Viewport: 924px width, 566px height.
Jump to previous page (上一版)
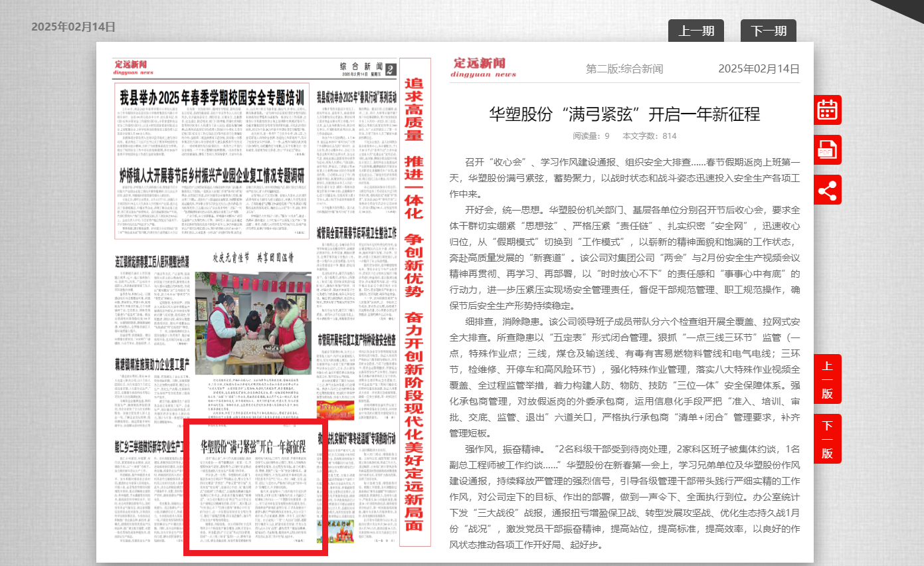[x=827, y=379]
